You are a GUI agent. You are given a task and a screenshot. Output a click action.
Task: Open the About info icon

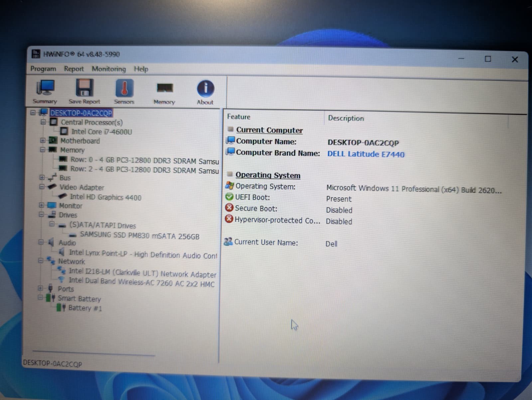(205, 89)
